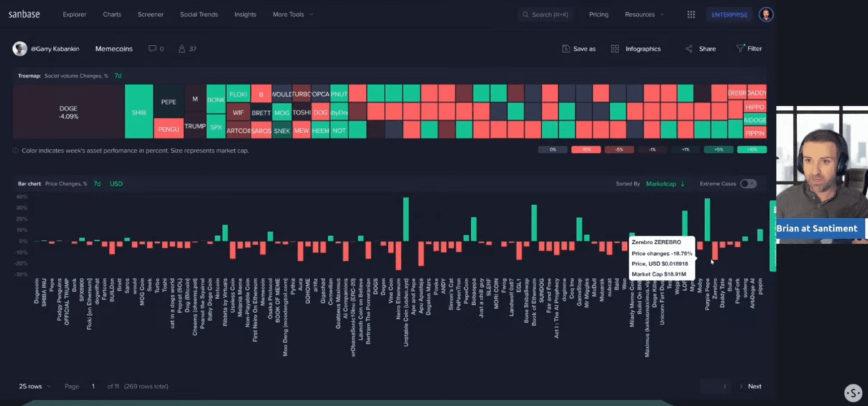Click the comments speech bubble icon
868x406 pixels.
click(x=152, y=49)
